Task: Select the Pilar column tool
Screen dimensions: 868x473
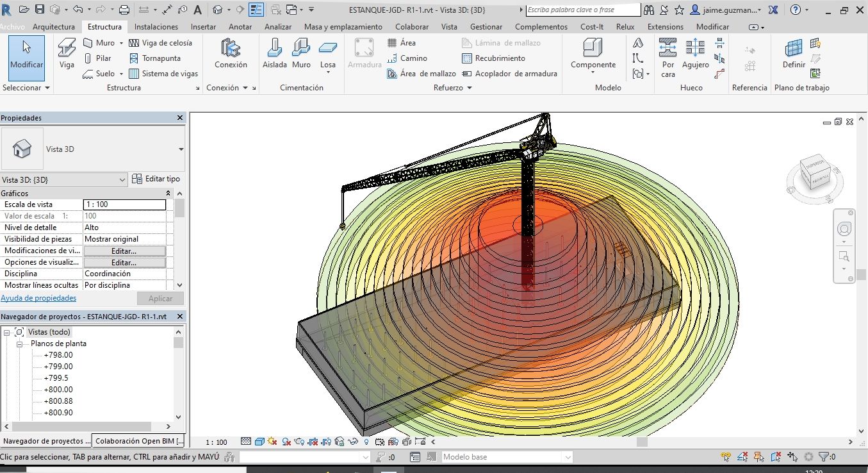Action: point(97,58)
